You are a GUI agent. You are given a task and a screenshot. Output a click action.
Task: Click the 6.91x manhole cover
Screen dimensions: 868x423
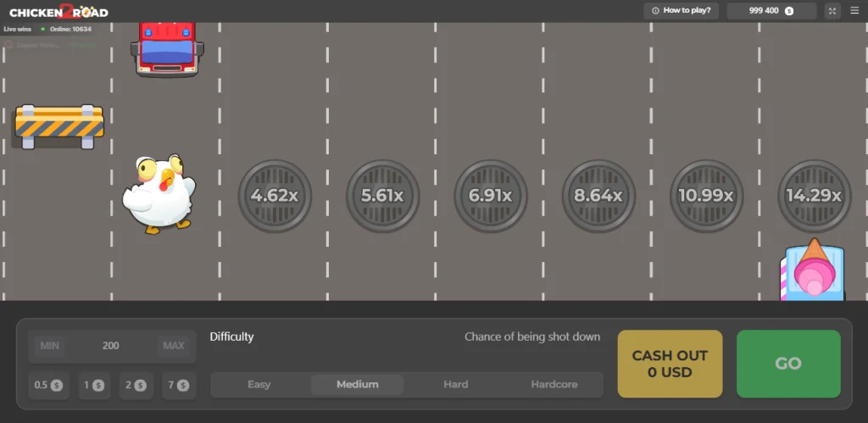click(491, 196)
